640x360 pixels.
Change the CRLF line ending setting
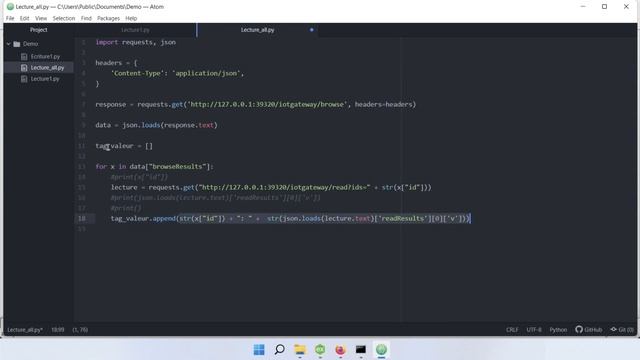[x=512, y=330]
